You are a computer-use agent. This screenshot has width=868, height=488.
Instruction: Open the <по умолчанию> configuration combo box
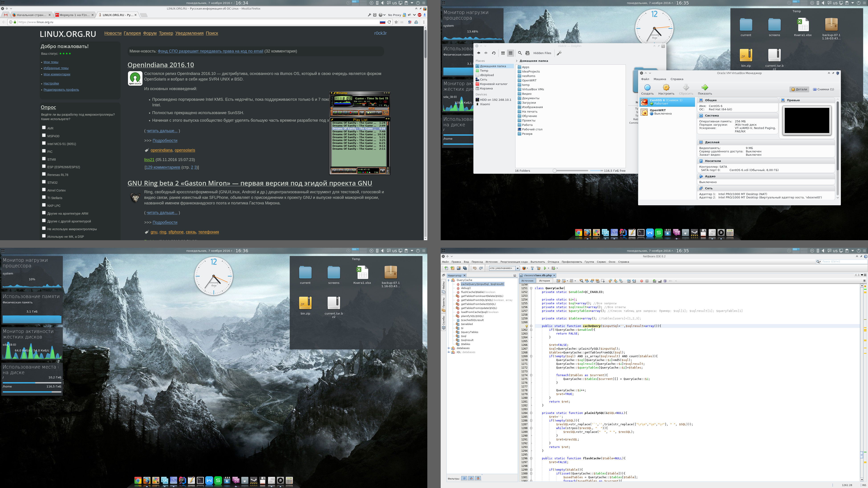point(504,268)
